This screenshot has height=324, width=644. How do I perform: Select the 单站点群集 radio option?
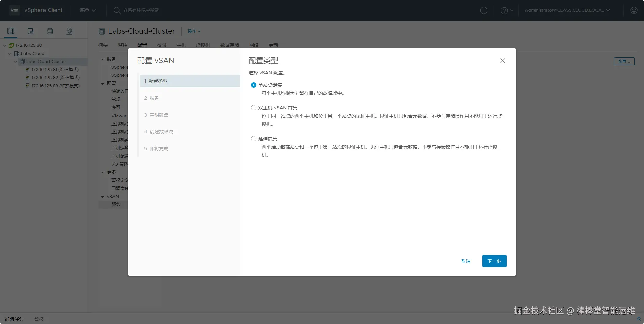254,85
